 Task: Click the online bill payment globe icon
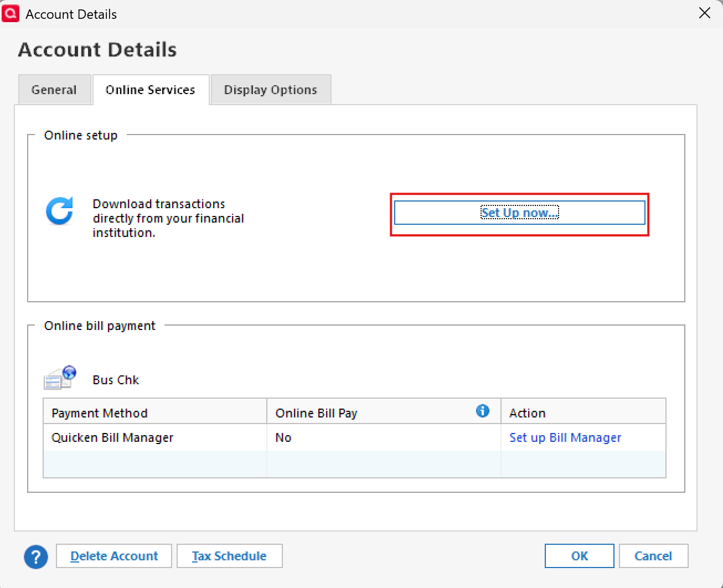tap(60, 378)
